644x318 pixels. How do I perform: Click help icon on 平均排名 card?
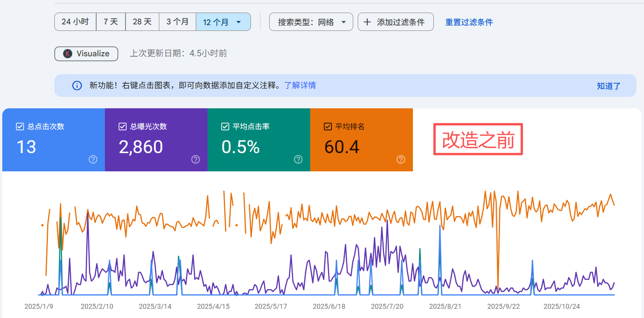pos(401,160)
